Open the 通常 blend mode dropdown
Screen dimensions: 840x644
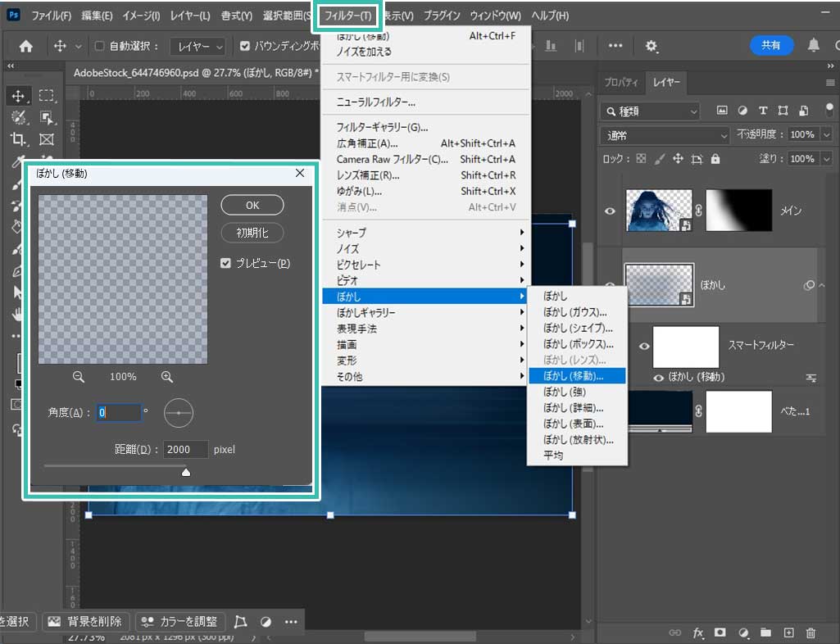click(x=664, y=135)
